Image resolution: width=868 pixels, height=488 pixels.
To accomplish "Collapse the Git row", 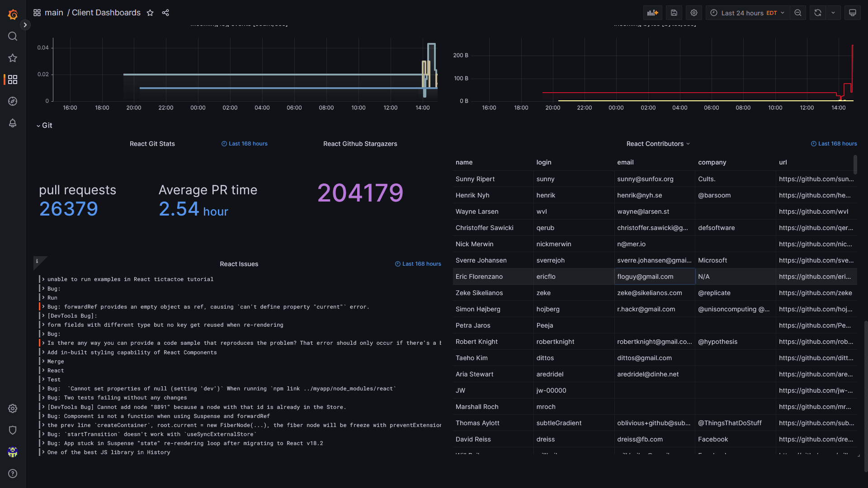I will pos(44,126).
